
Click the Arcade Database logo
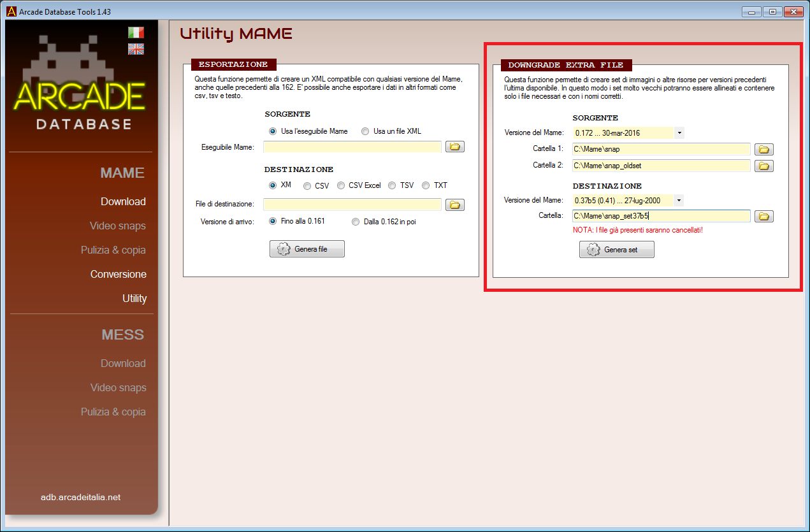pos(80,89)
